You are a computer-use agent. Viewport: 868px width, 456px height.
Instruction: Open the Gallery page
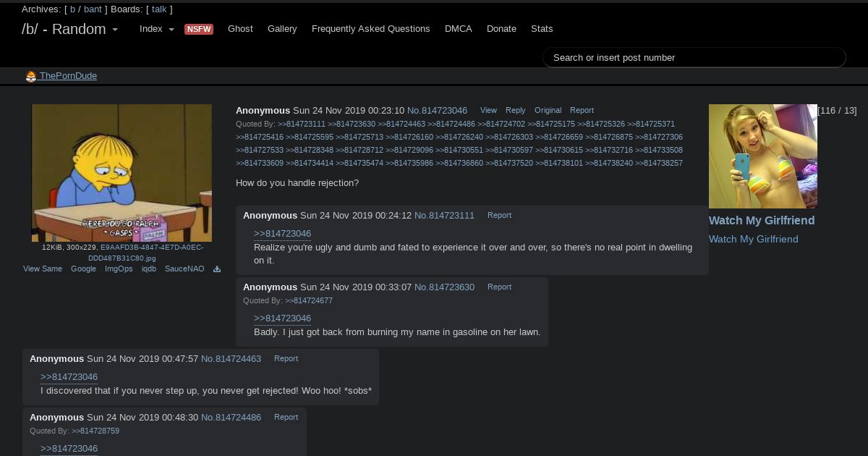pyautogui.click(x=282, y=29)
